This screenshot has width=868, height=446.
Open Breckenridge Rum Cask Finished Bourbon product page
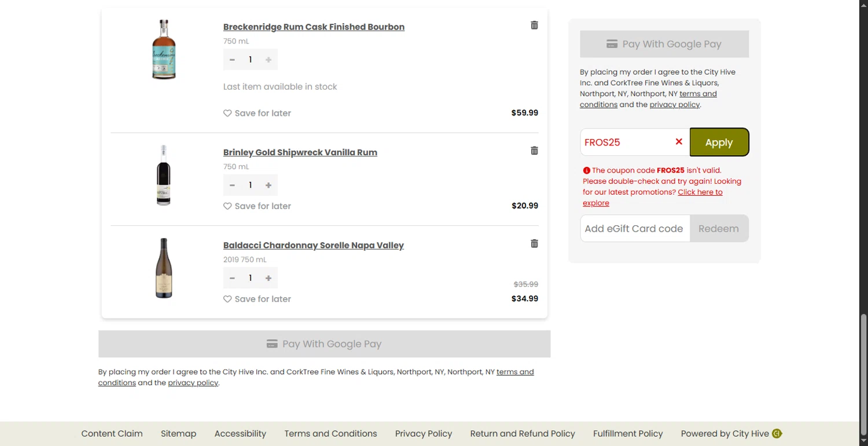tap(314, 27)
